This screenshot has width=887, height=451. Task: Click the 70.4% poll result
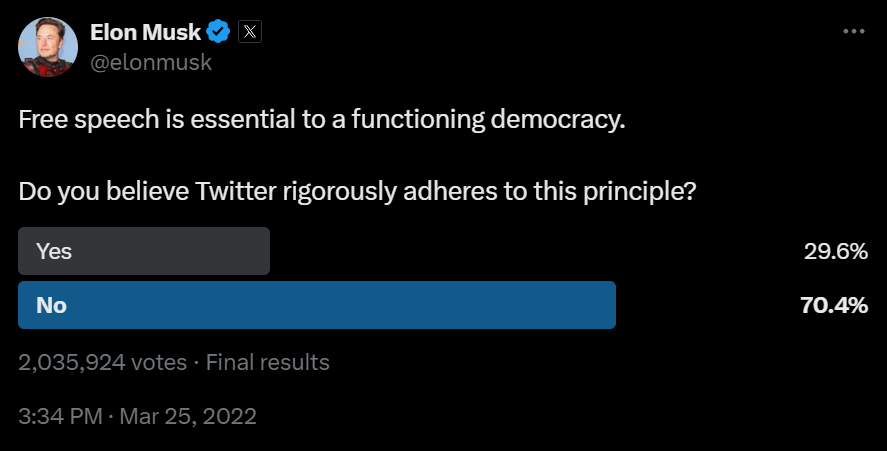click(834, 306)
